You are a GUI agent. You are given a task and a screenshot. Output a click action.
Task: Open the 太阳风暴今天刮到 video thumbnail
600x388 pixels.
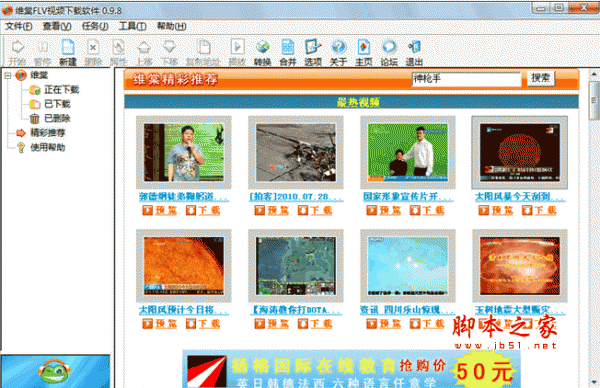pos(520,152)
